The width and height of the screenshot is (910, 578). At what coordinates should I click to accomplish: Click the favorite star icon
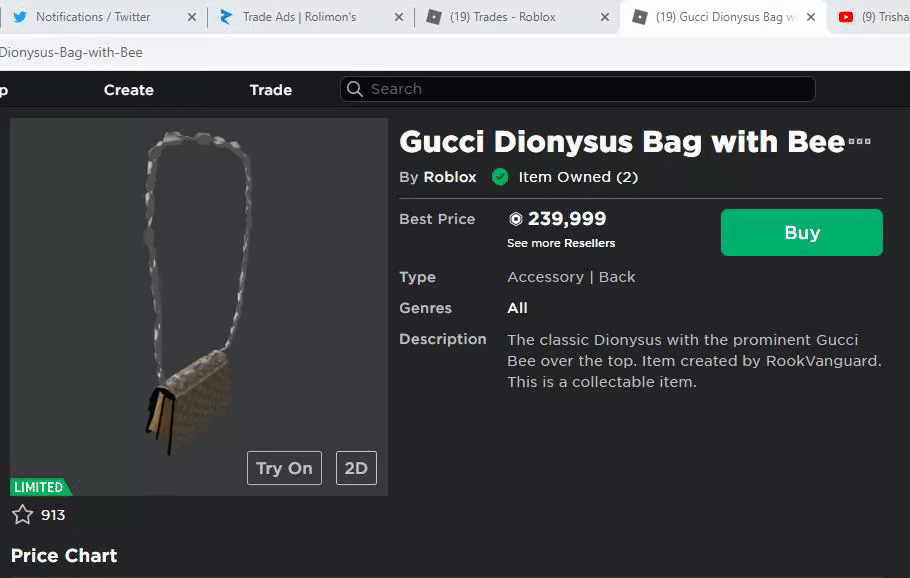pyautogui.click(x=22, y=515)
